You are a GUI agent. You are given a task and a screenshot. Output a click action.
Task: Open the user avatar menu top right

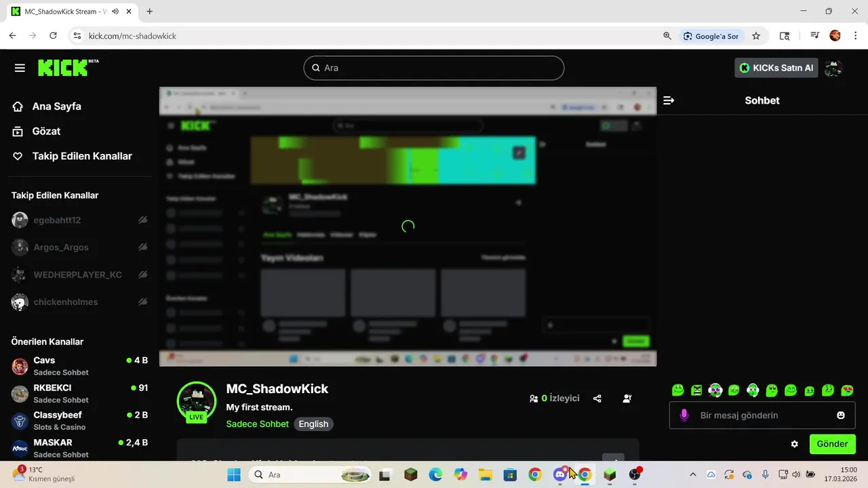coord(833,68)
